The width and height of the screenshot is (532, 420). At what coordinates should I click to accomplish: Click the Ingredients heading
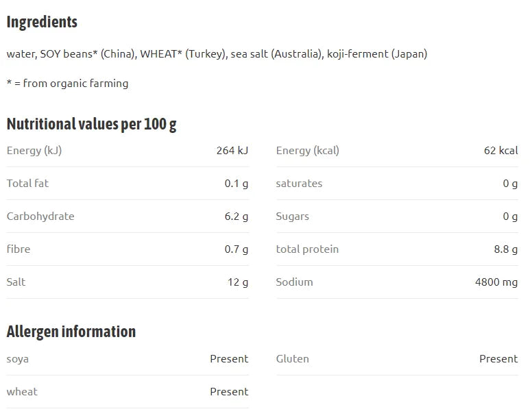tap(42, 23)
